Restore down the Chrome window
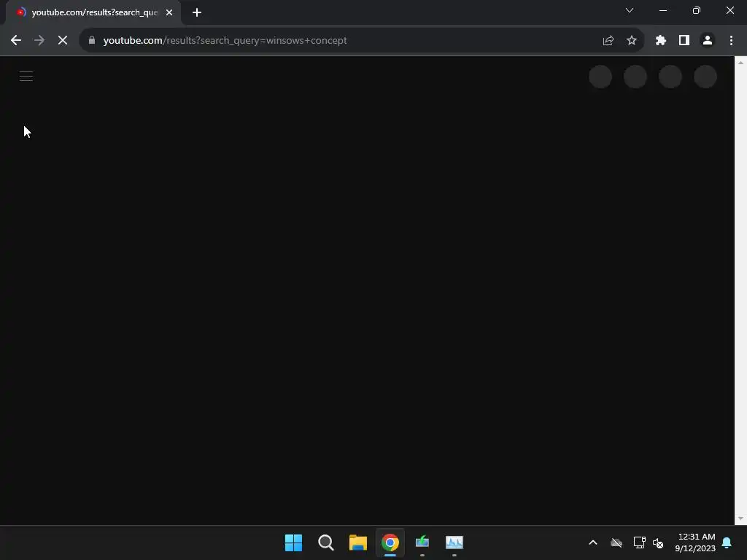 (697, 10)
